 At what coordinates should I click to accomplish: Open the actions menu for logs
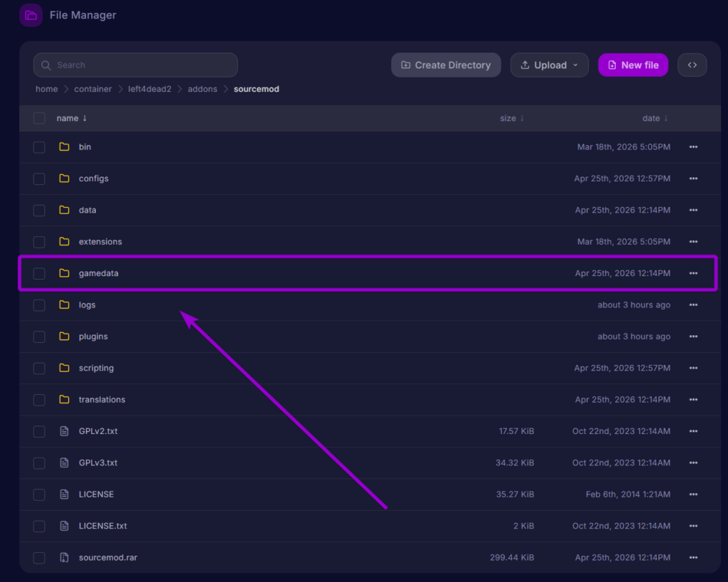693,305
